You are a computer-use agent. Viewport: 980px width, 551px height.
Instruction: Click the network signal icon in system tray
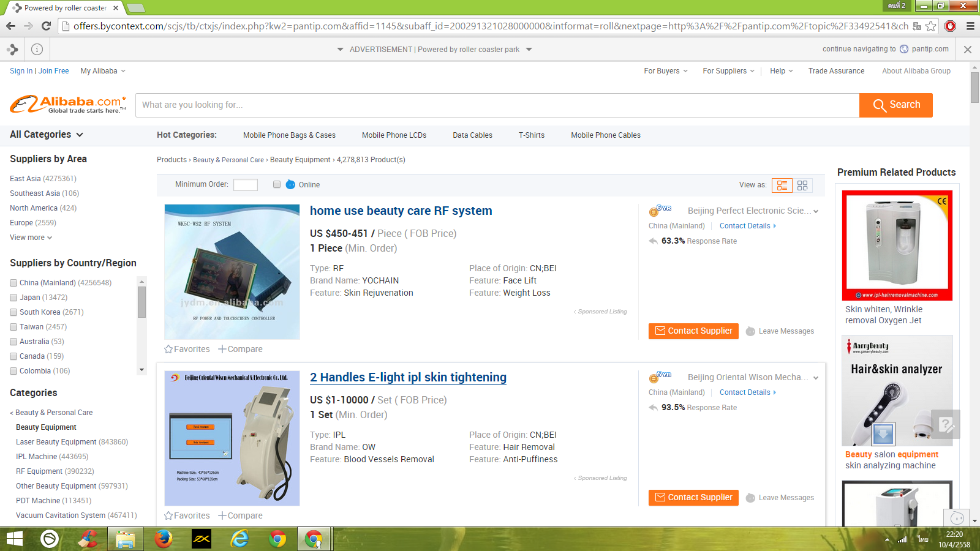pos(902,539)
